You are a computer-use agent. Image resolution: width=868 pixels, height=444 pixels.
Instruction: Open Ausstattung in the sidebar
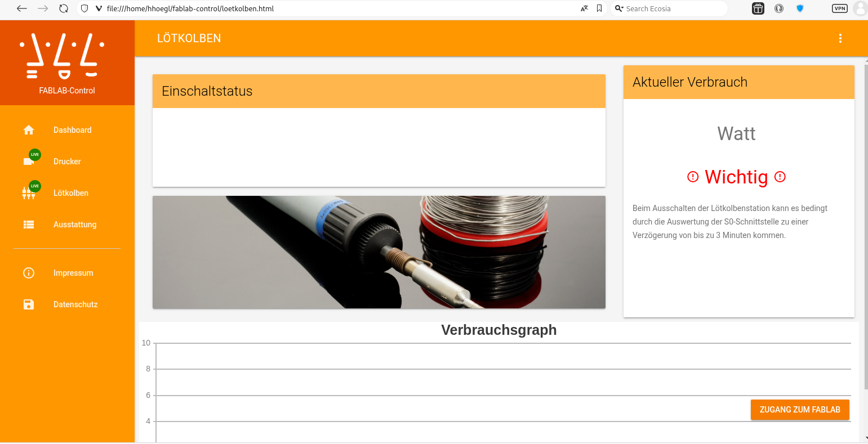(75, 225)
